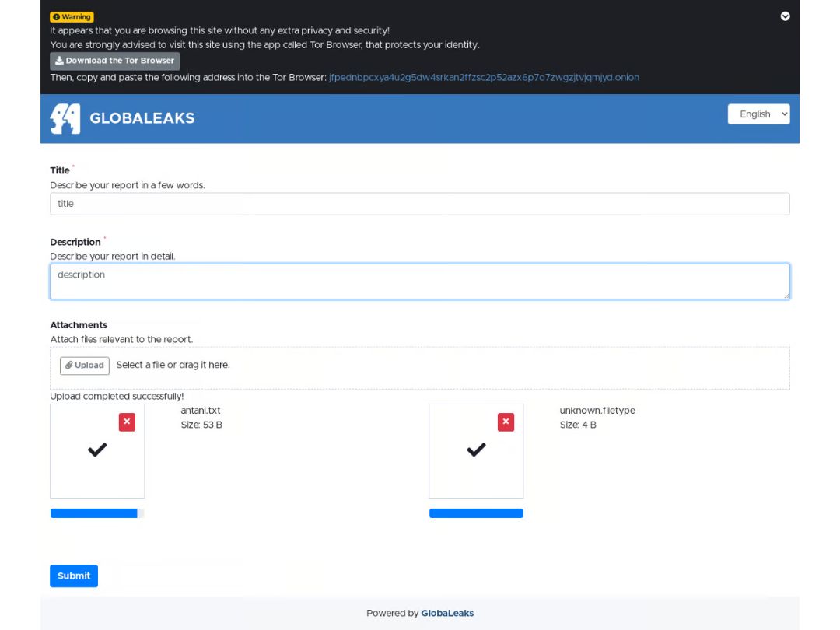Focus the Title input field
840x630 pixels.
[x=420, y=204]
